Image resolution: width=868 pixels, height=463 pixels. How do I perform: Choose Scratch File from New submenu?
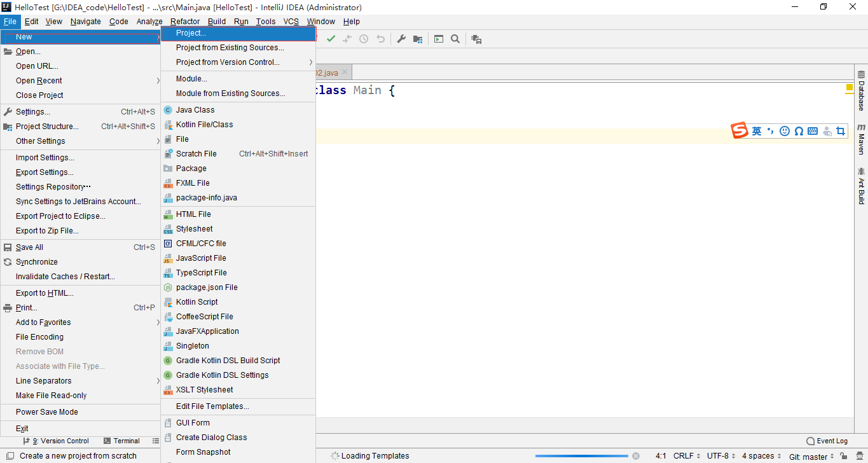238,154
